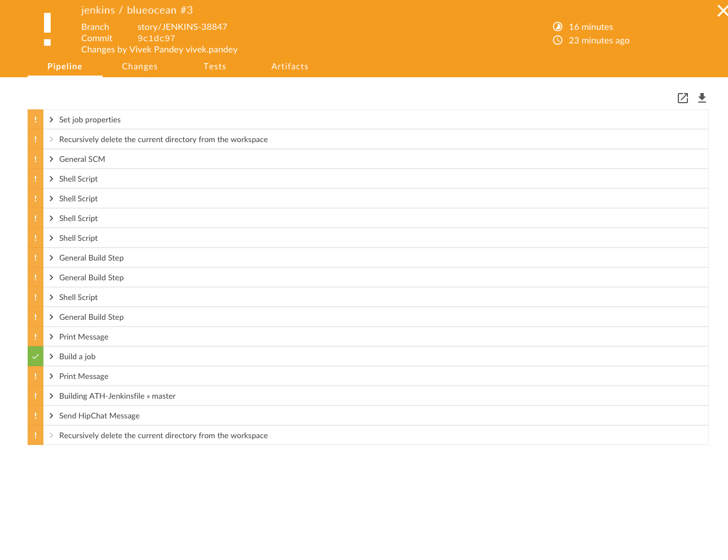
Task: Expand the General SCM step chevron
Action: click(51, 159)
